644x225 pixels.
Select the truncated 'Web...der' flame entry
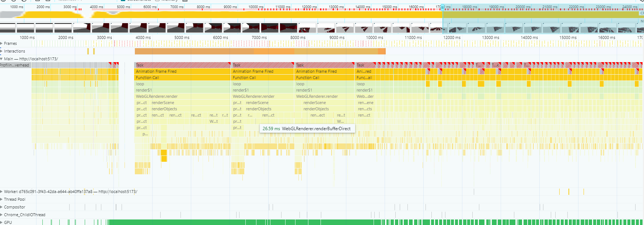[x=365, y=96]
